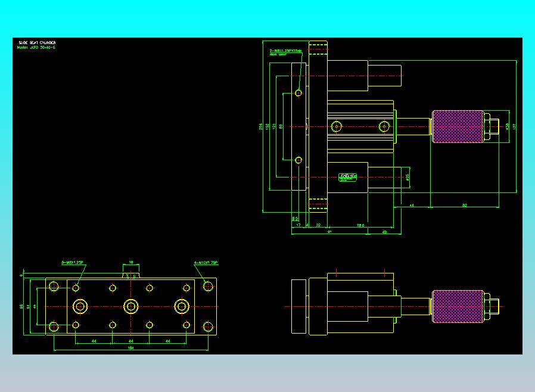This screenshot has height=392, width=535.
Task: Select the magenta knurled coupling in the top view
Action: [x=458, y=126]
